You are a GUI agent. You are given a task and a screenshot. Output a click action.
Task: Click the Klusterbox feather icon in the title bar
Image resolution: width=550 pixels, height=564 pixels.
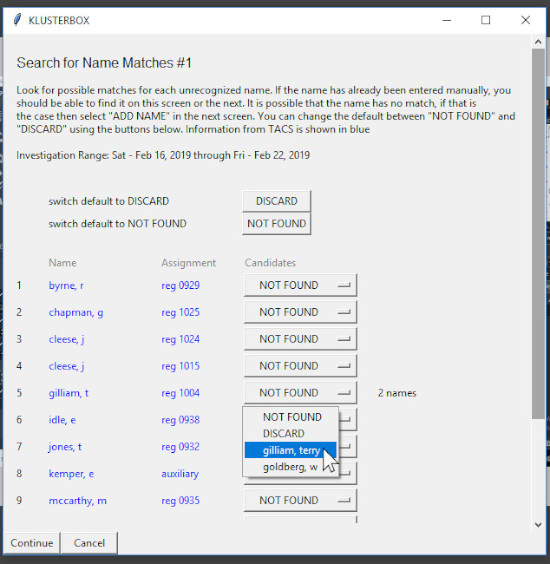[17, 20]
